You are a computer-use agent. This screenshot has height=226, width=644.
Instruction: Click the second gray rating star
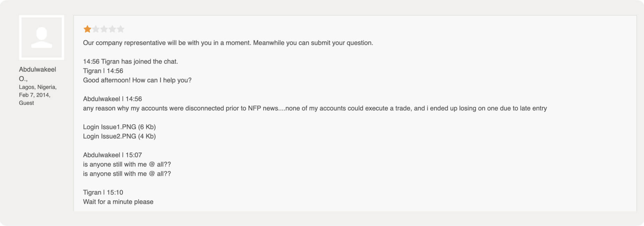click(96, 29)
